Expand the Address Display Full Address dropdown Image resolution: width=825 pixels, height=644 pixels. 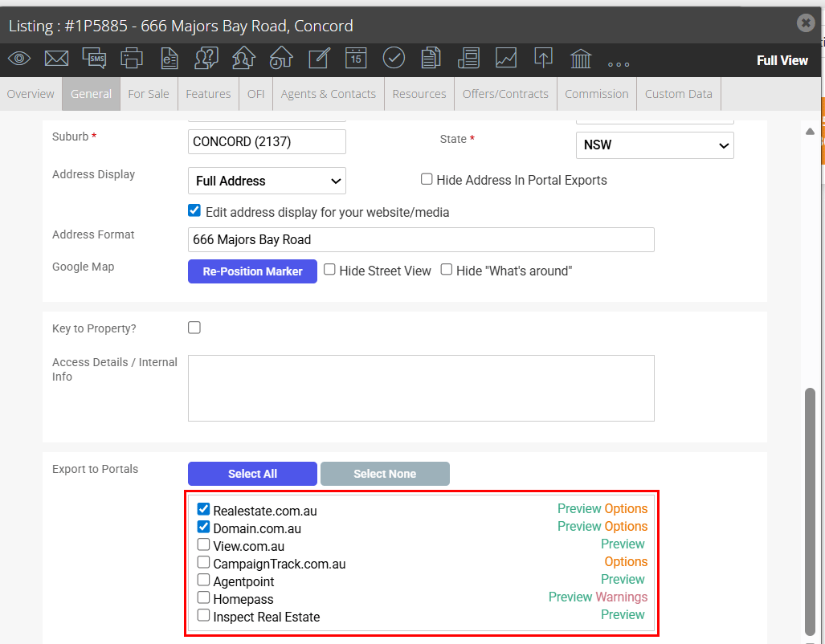[x=267, y=181]
